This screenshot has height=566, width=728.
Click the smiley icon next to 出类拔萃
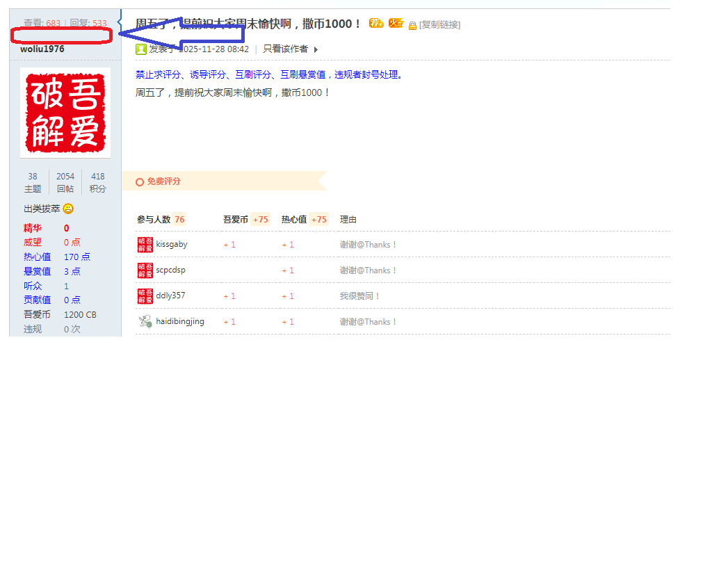pos(68,209)
